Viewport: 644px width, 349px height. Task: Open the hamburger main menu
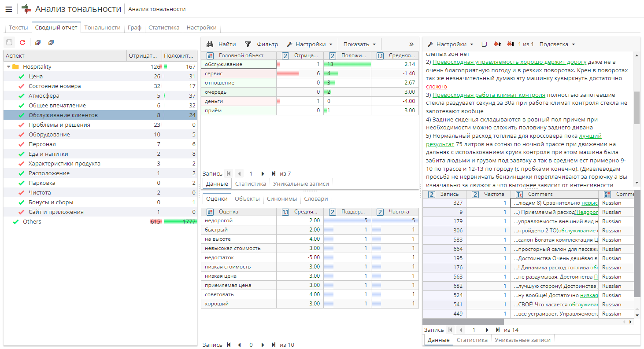pos(9,9)
